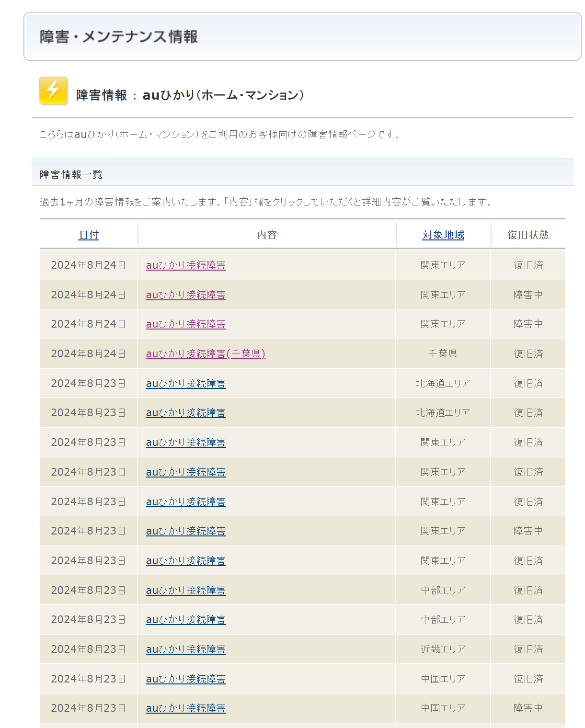This screenshot has height=728, width=585.
Task: Sort the table by the 対象地域 header link
Action: click(x=443, y=235)
